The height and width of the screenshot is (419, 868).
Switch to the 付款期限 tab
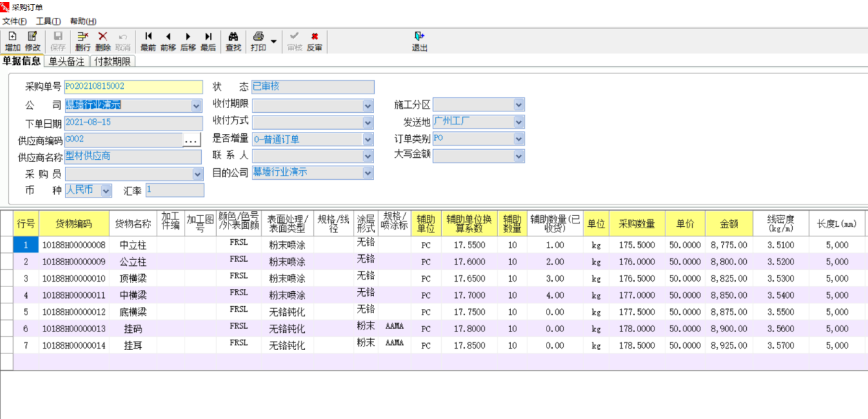[113, 62]
